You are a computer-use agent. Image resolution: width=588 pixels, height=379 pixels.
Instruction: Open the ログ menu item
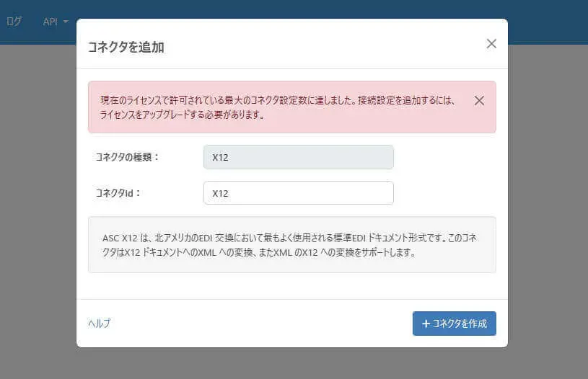tap(14, 22)
